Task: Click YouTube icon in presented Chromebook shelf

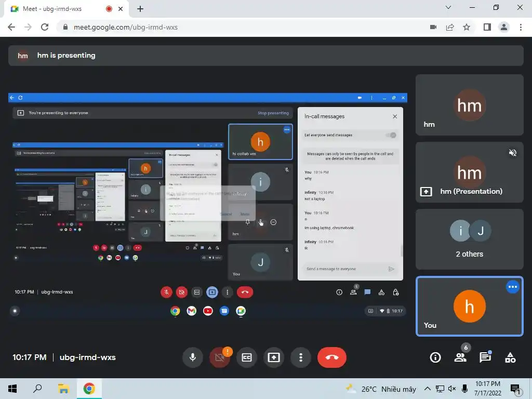Action: click(208, 311)
